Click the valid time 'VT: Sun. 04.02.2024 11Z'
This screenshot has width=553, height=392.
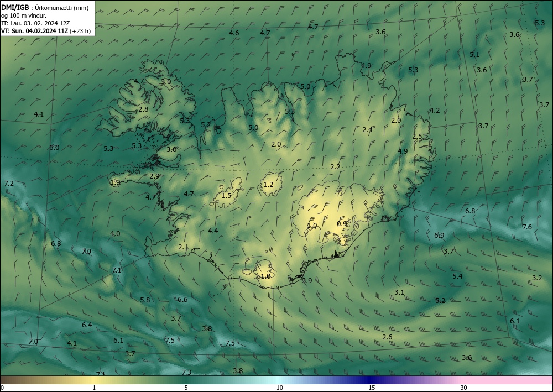34,31
